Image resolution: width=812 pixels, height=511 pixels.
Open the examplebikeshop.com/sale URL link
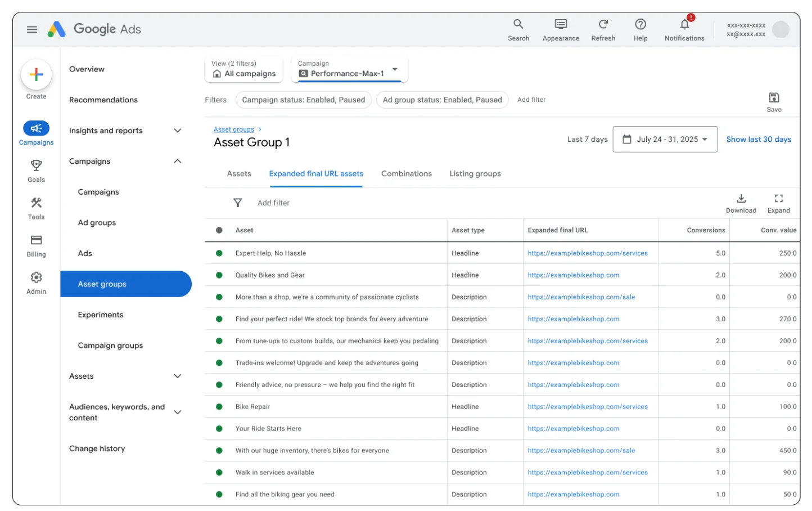581,297
